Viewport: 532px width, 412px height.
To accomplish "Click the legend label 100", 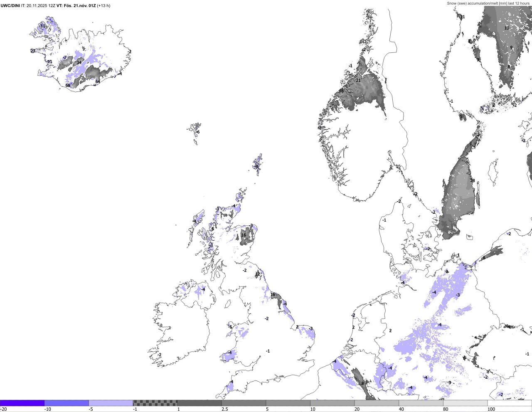I will 492,409.
